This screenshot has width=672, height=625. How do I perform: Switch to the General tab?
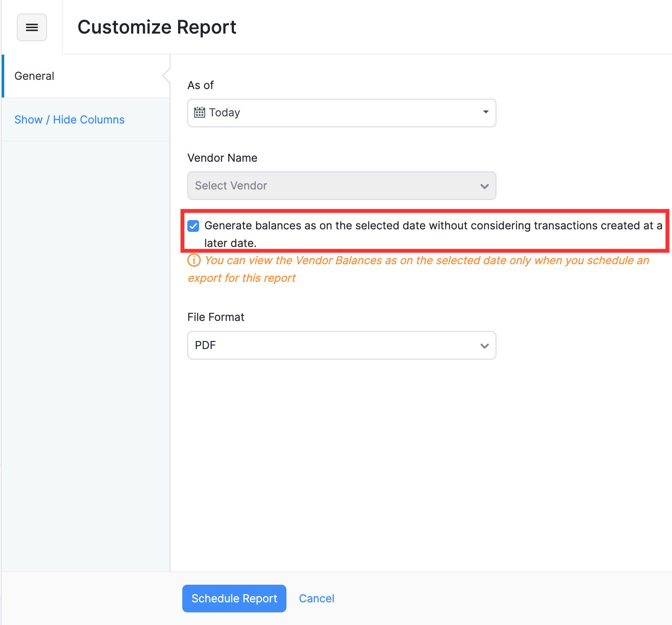point(34,76)
